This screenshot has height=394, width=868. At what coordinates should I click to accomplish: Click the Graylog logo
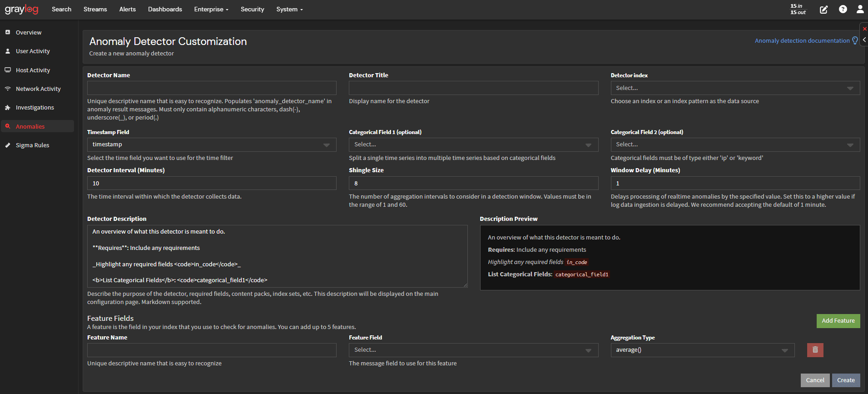click(21, 10)
